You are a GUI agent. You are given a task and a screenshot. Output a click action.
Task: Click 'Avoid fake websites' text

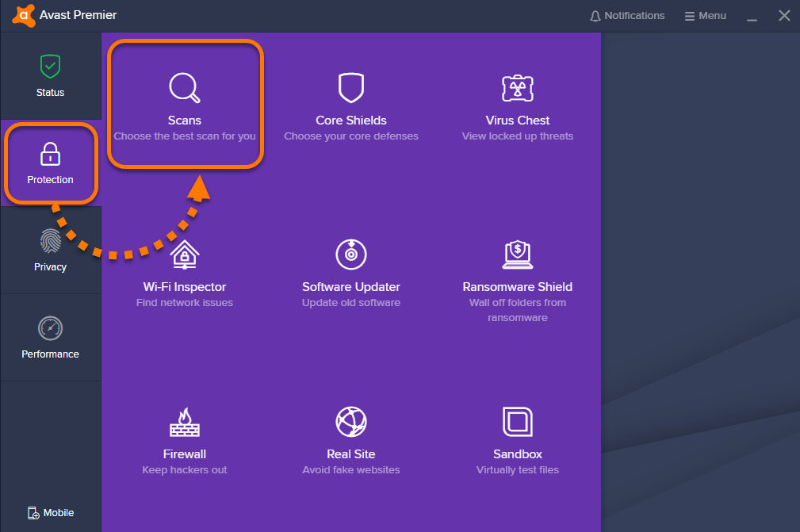[351, 470]
